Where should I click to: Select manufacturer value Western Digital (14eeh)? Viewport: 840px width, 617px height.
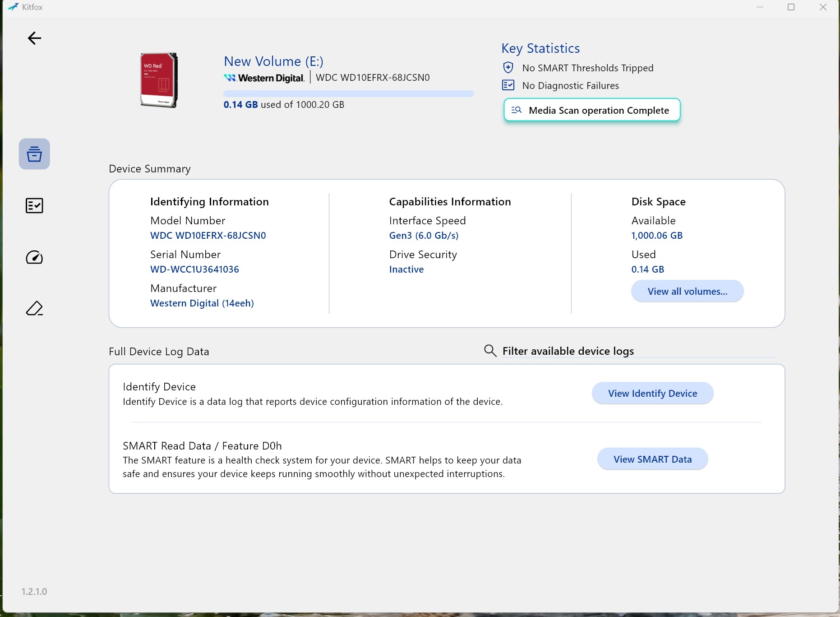(202, 303)
